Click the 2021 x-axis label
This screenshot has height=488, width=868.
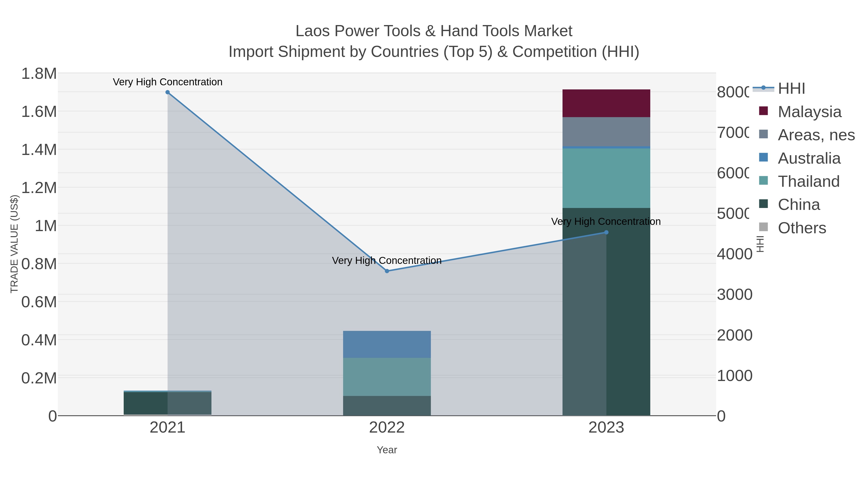[x=168, y=428]
